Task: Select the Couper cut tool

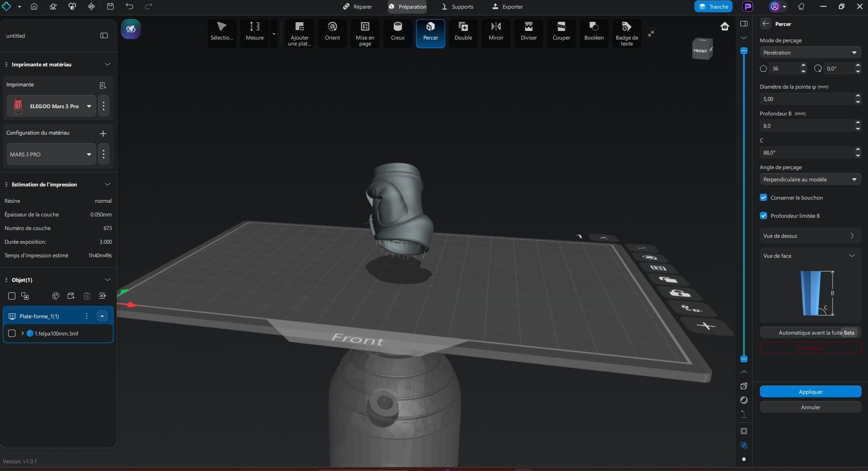Action: 561,32
